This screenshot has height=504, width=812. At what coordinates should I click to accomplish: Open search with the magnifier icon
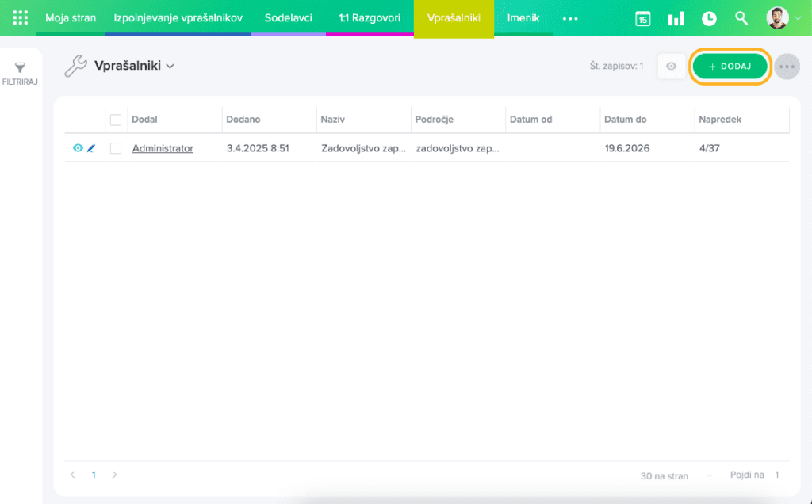click(x=741, y=18)
